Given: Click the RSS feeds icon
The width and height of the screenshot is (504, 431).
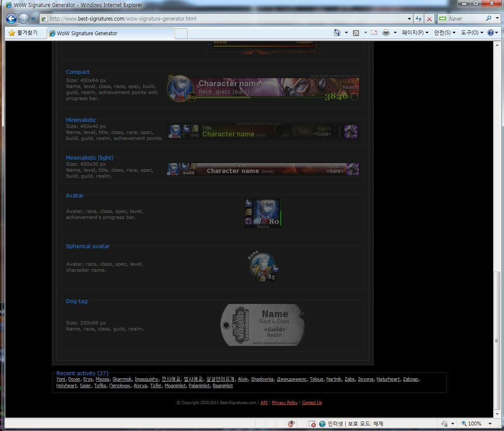Looking at the screenshot, I should (356, 33).
